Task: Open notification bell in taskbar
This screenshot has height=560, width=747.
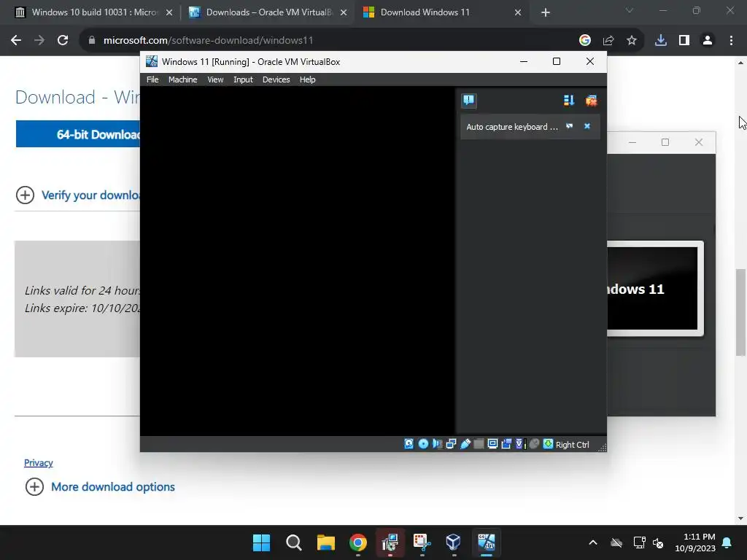Action: click(727, 542)
